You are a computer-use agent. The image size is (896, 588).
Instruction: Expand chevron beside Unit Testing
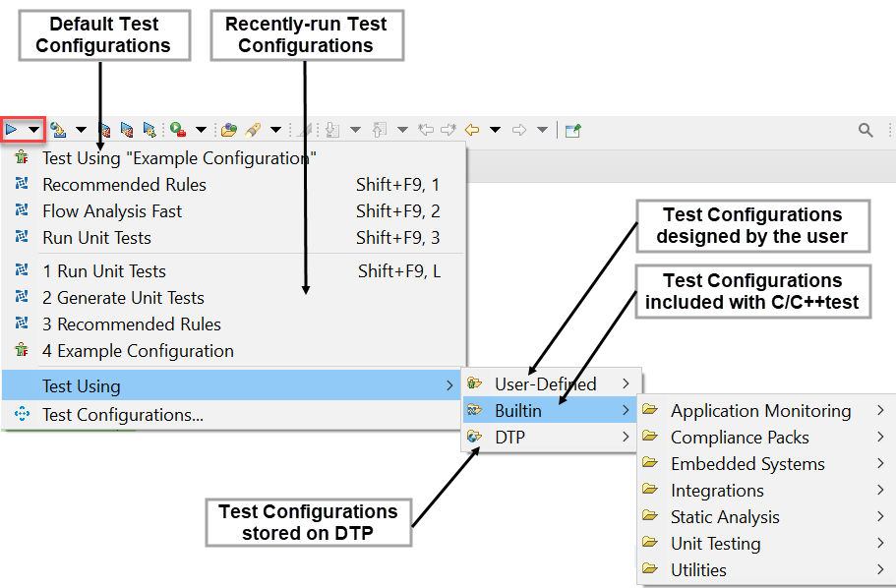click(880, 544)
